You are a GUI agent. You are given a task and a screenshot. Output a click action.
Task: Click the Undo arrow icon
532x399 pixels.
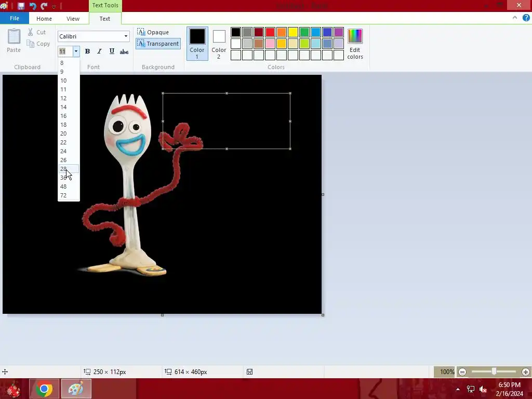(33, 6)
